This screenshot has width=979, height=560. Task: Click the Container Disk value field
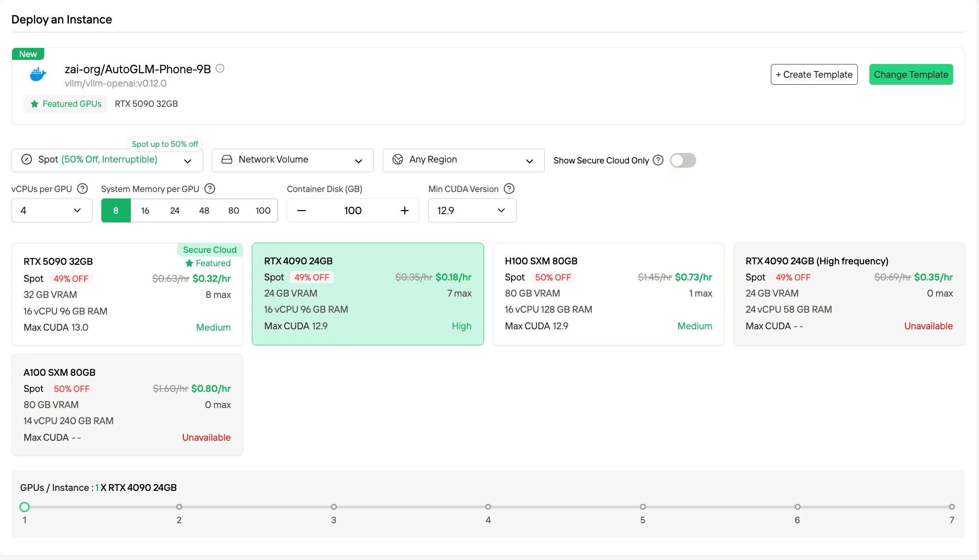(x=353, y=210)
